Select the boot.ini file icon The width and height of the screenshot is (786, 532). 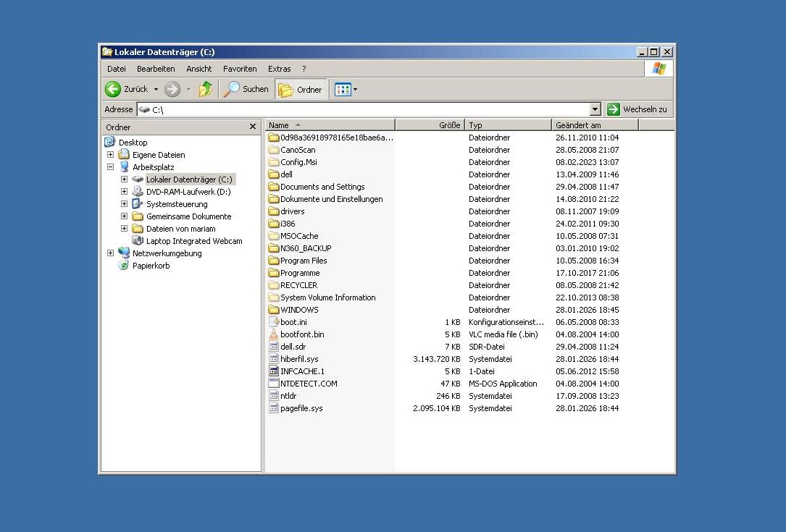(274, 322)
